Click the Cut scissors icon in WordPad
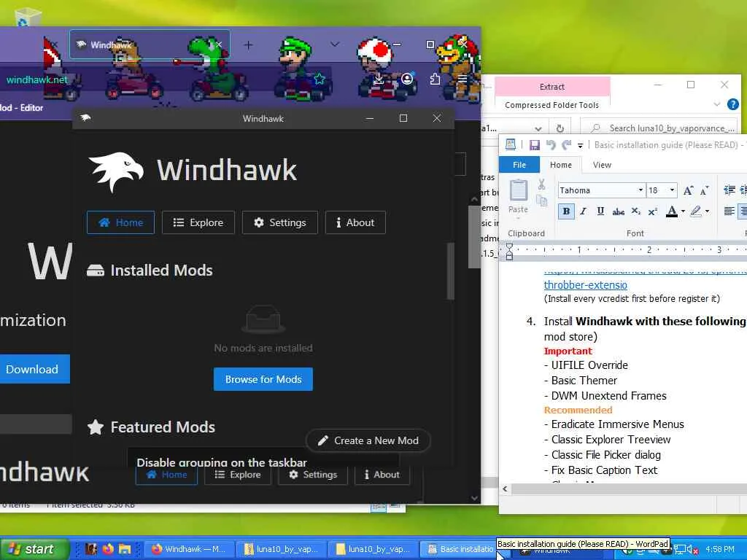This screenshot has height=560, width=747. point(542,184)
